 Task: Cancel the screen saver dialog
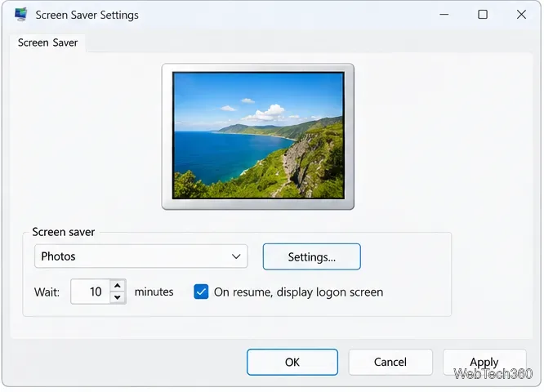390,362
